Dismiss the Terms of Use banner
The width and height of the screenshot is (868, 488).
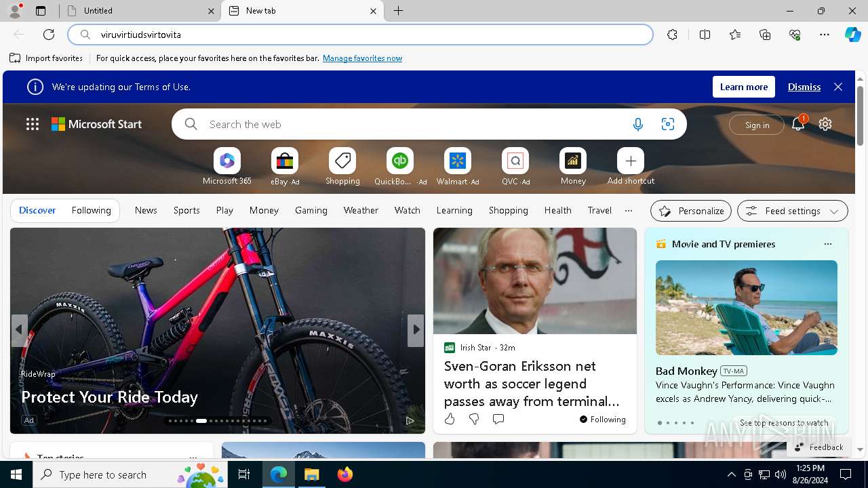(x=804, y=87)
